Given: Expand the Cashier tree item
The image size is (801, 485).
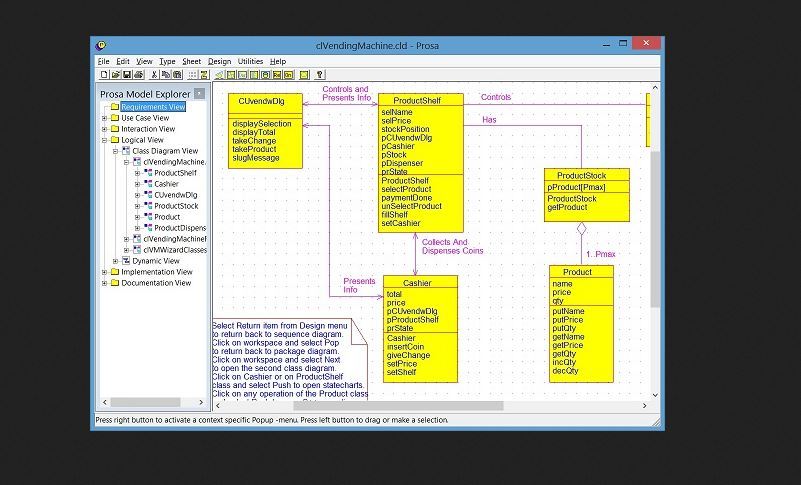Looking at the screenshot, I should point(137,184).
